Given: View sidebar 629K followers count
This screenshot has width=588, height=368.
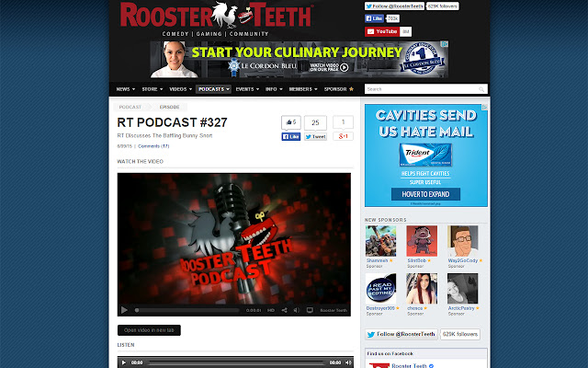Looking at the screenshot, I should 460,334.
